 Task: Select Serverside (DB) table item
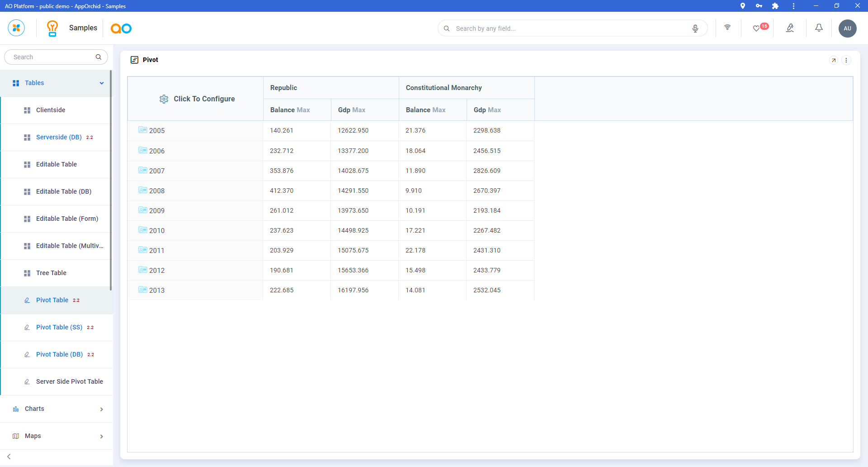point(59,137)
